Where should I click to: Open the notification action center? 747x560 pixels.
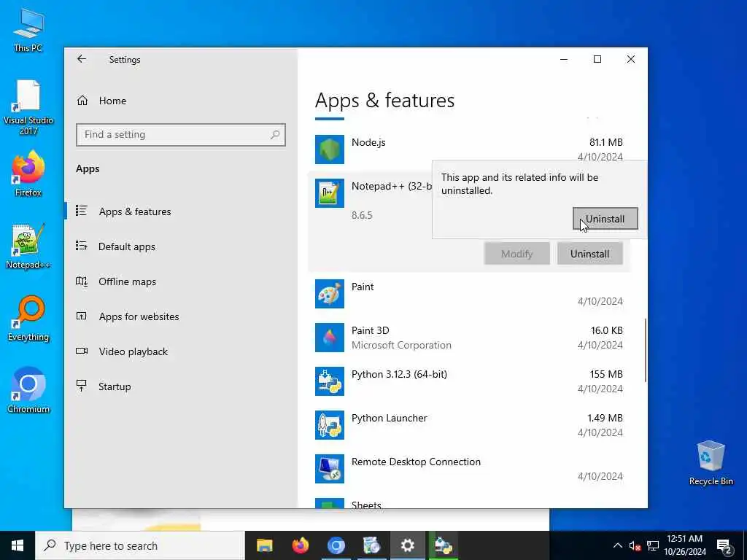[724, 546]
